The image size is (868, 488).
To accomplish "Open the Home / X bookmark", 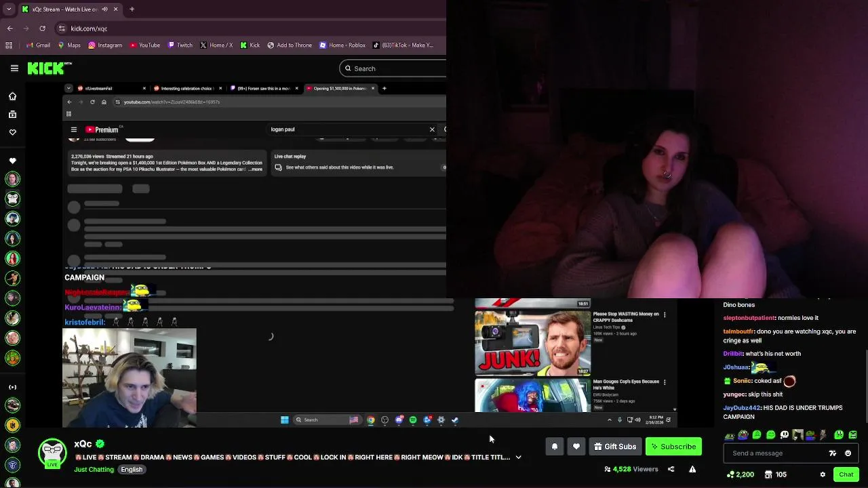I will point(216,45).
